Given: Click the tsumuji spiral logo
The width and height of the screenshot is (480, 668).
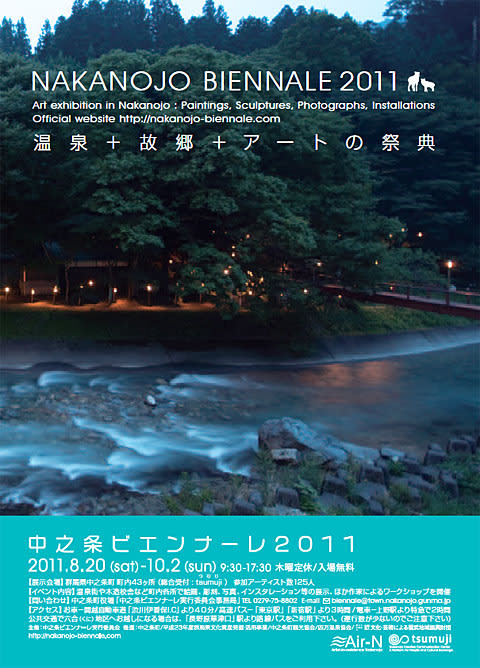Looking at the screenshot, I should (x=420, y=642).
